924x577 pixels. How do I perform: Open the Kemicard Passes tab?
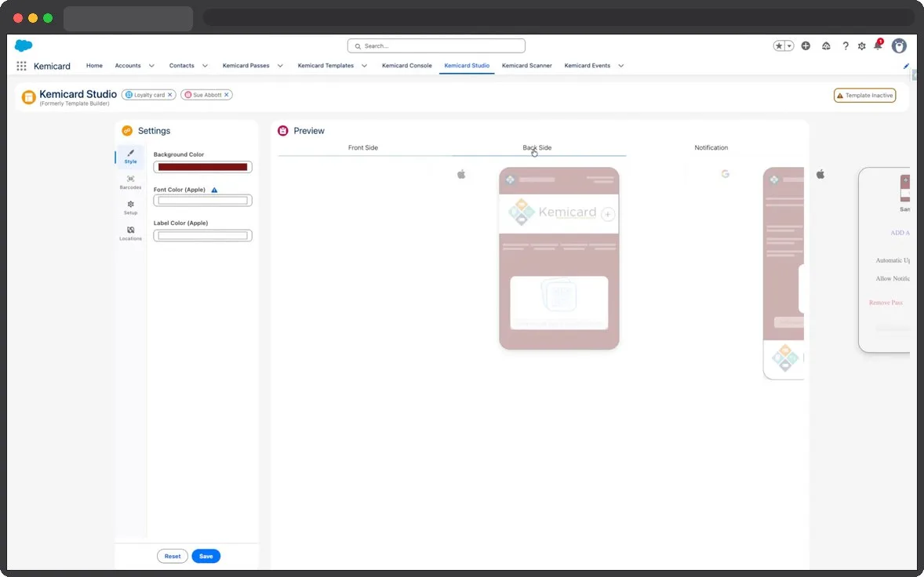point(246,65)
